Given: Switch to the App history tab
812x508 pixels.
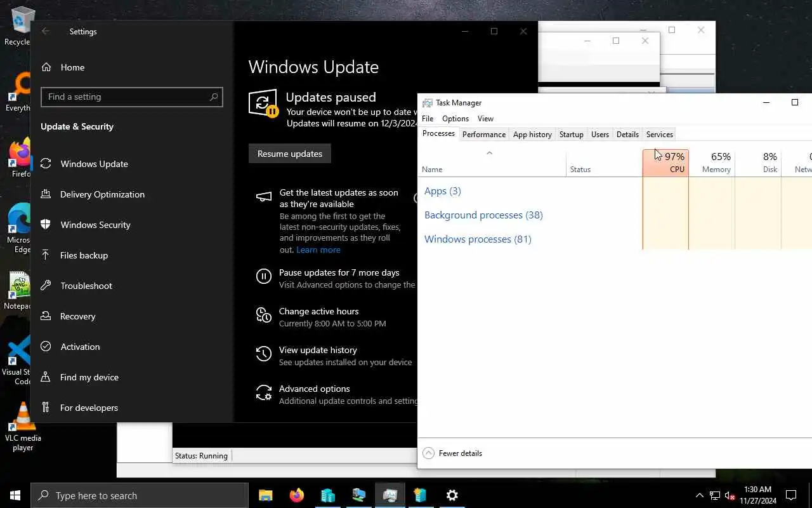Looking at the screenshot, I should pos(532,135).
